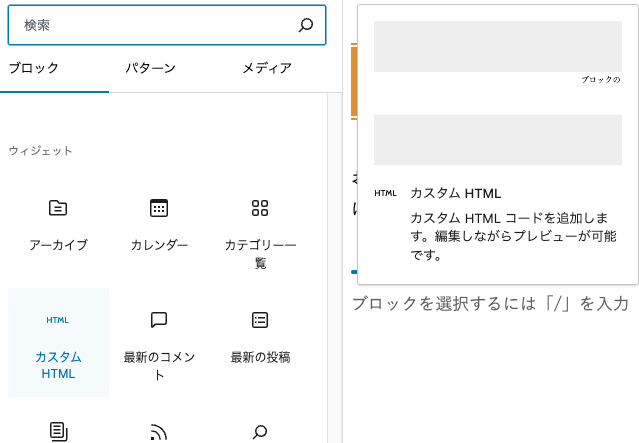
Task: Choose the RSS feed icon
Action: 159,432
